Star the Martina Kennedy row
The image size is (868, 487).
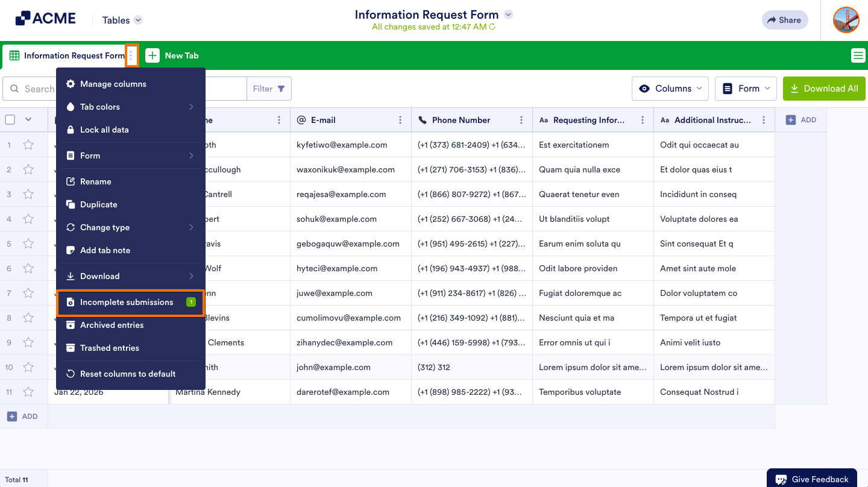(28, 392)
